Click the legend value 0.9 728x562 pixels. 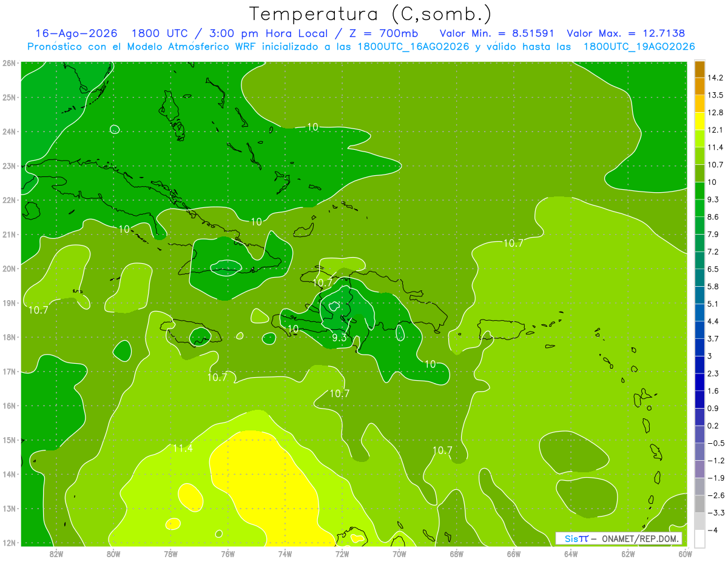tap(713, 408)
